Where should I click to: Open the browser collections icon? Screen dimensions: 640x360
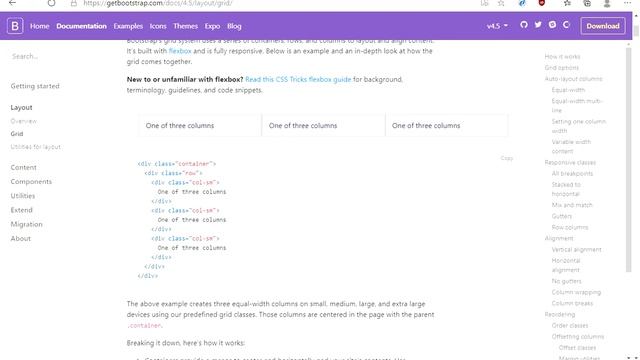pyautogui.click(x=587, y=3)
